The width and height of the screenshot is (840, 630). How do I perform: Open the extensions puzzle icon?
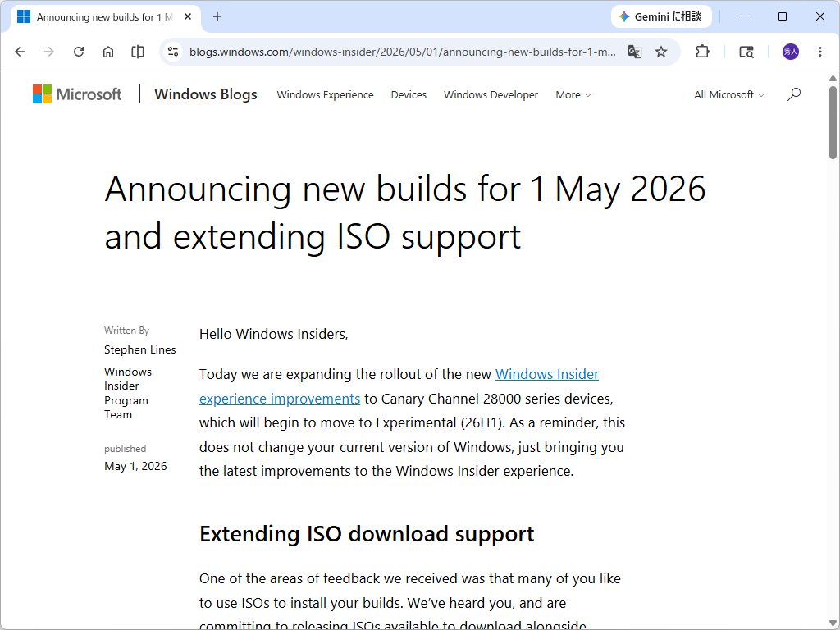tap(702, 52)
